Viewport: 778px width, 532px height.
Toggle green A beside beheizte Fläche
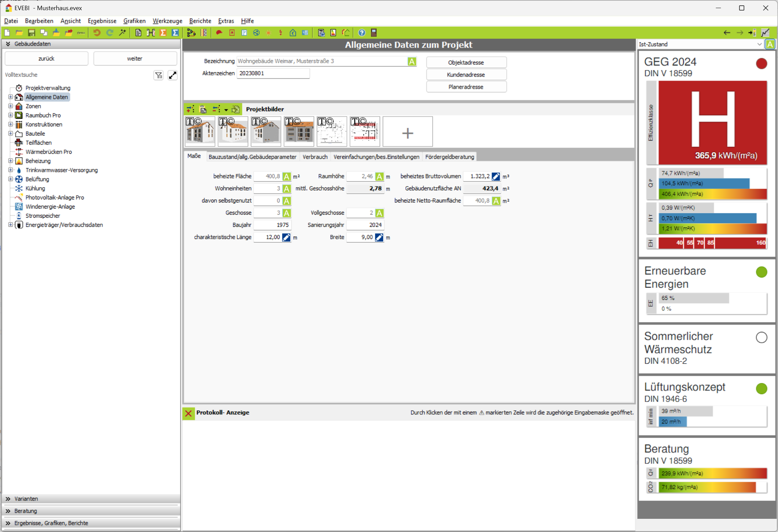[x=286, y=176]
